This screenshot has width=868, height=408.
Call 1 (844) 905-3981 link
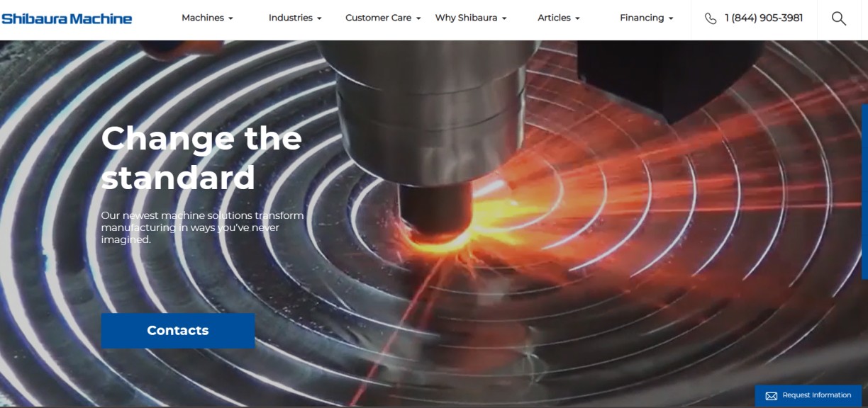764,18
